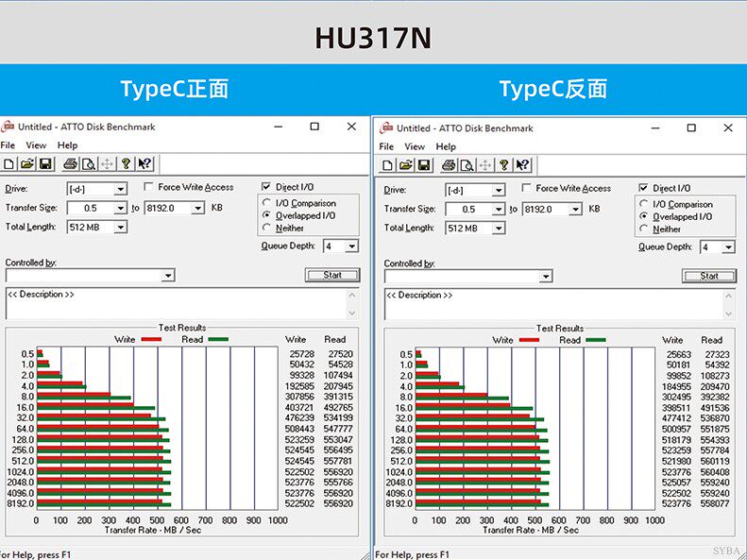
Task: Open Drive dropdown in left window
Action: pyautogui.click(x=121, y=189)
